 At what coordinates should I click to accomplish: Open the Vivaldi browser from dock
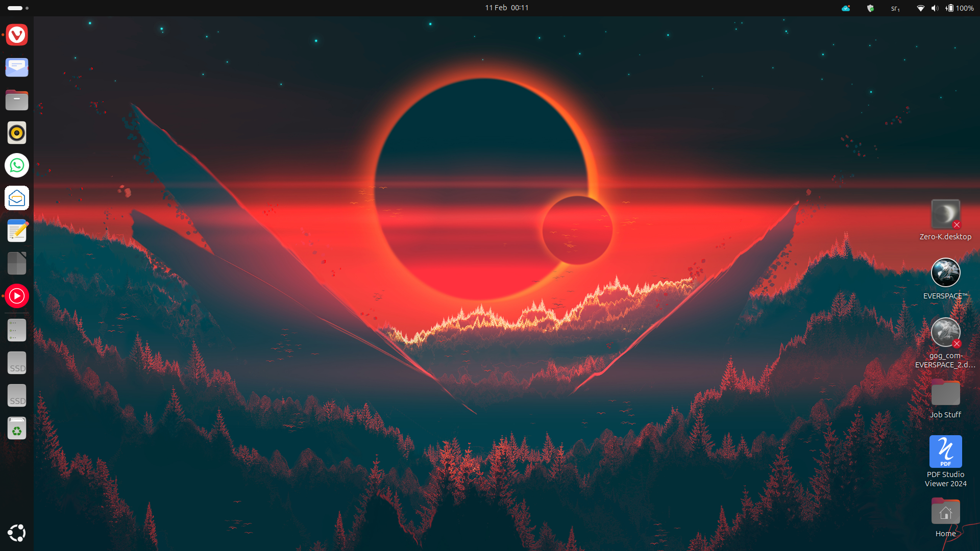click(17, 35)
